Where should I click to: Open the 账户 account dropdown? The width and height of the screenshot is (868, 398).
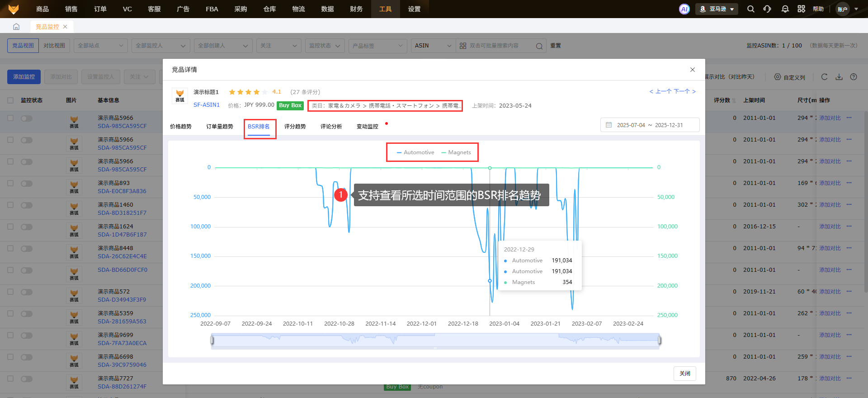(x=847, y=9)
